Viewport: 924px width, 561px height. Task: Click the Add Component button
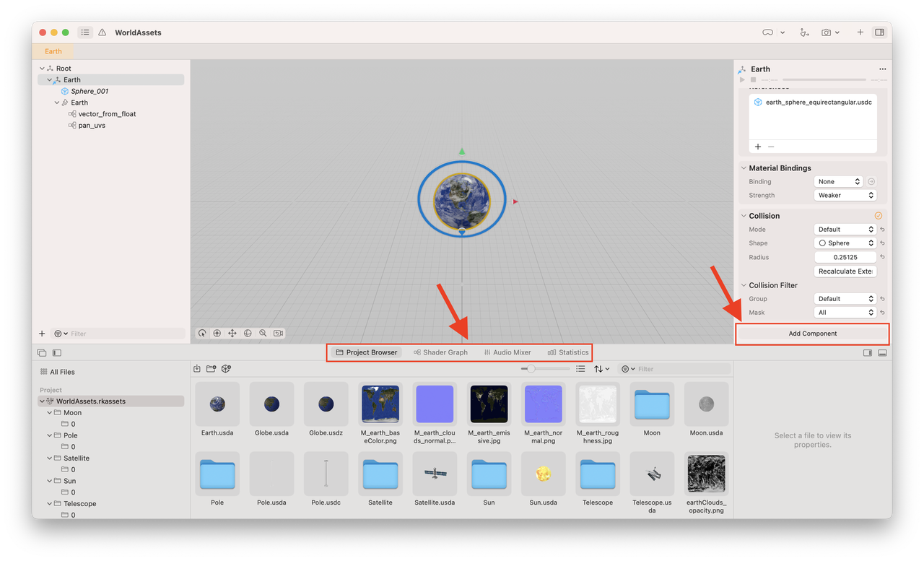(x=813, y=334)
